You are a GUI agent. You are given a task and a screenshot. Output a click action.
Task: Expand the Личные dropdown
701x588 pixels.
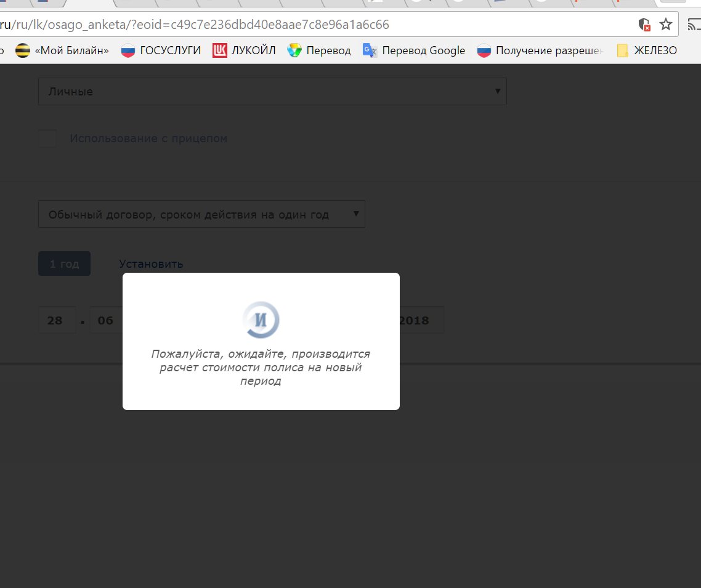pyautogui.click(x=272, y=91)
